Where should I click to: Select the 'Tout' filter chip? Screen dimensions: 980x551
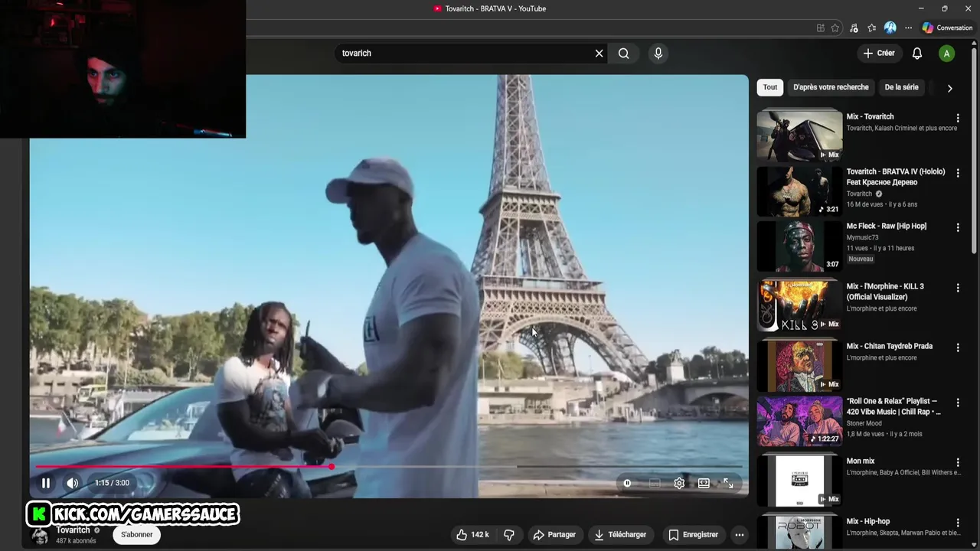pyautogui.click(x=770, y=87)
